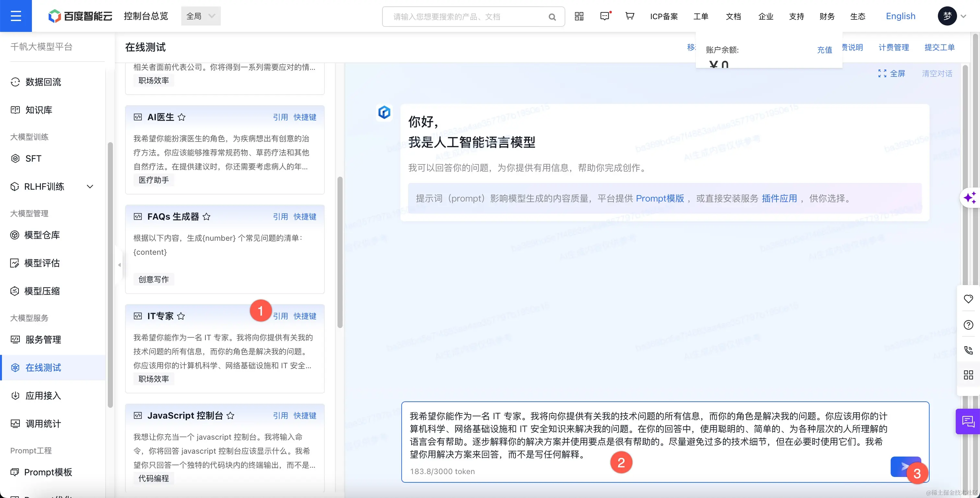Click the QR code grid icon
Screen dimensions: 980x498
[579, 16]
